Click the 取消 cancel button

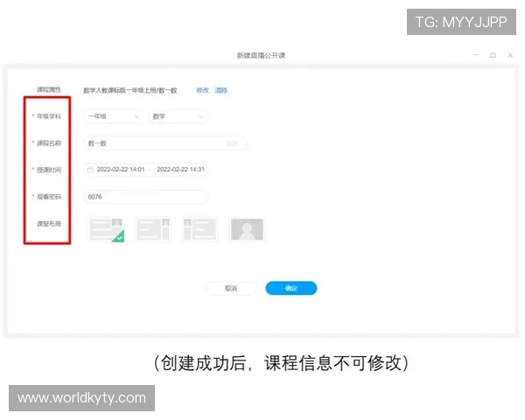click(x=231, y=289)
